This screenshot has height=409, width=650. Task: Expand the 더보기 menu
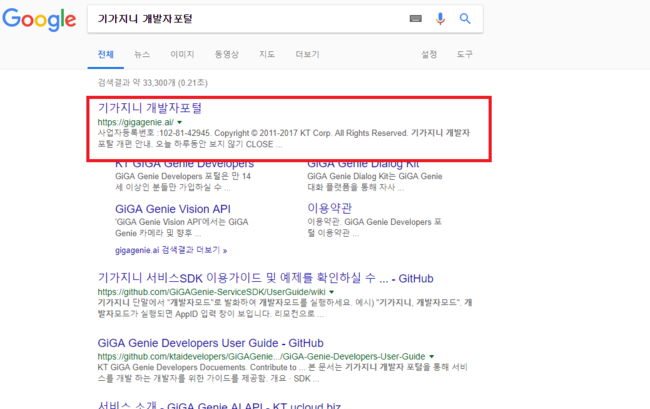307,54
